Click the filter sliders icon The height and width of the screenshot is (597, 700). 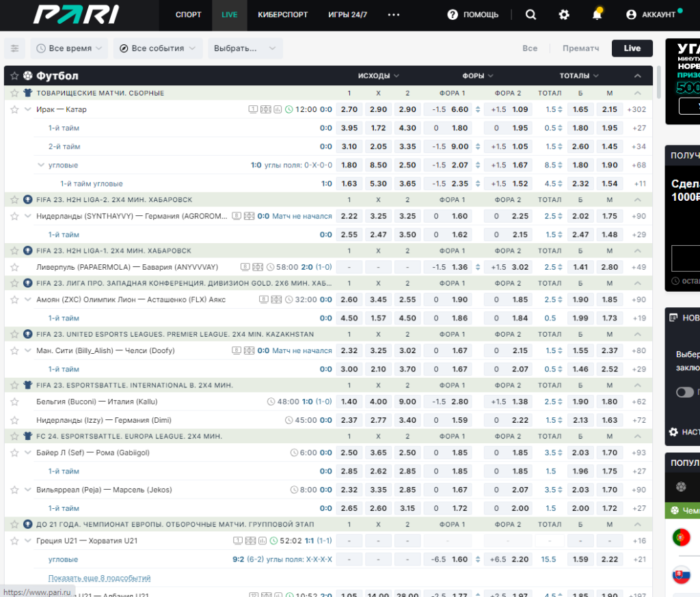pyautogui.click(x=15, y=48)
